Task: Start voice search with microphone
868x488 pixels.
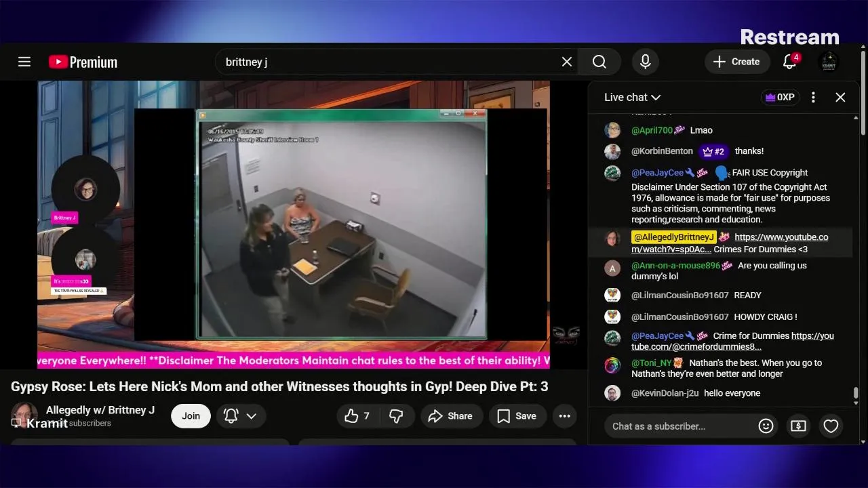Action: (646, 62)
